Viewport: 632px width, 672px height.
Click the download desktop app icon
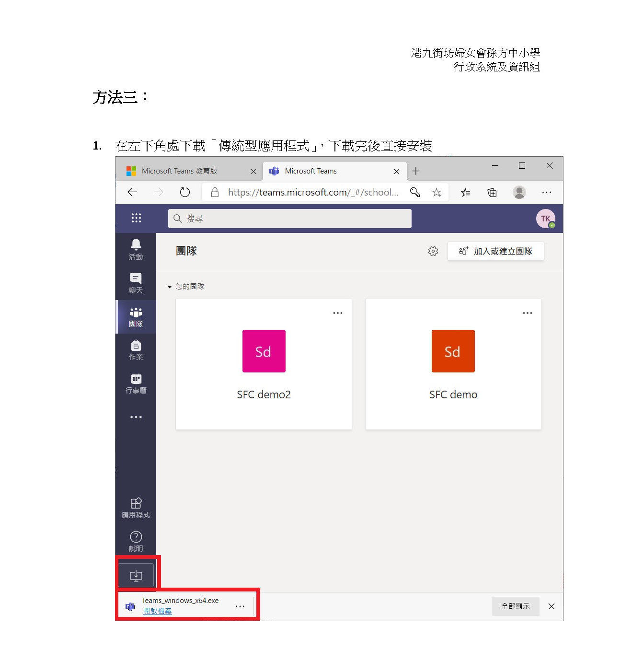pos(136,575)
